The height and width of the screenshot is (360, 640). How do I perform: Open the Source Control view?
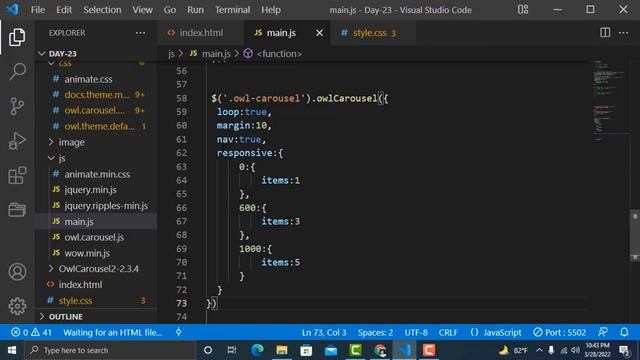point(17,106)
